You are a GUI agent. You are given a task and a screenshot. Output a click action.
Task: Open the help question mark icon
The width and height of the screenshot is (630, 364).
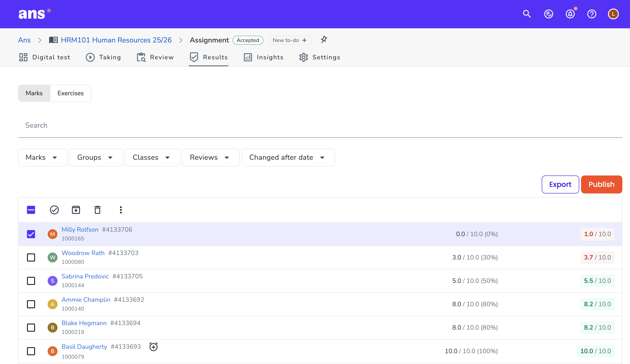[592, 14]
